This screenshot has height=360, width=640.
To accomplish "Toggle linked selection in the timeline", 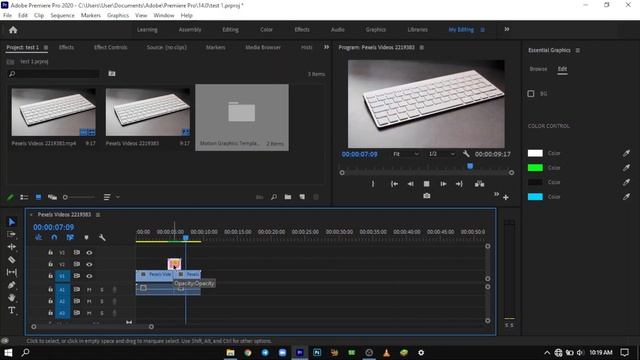I will pyautogui.click(x=70, y=237).
